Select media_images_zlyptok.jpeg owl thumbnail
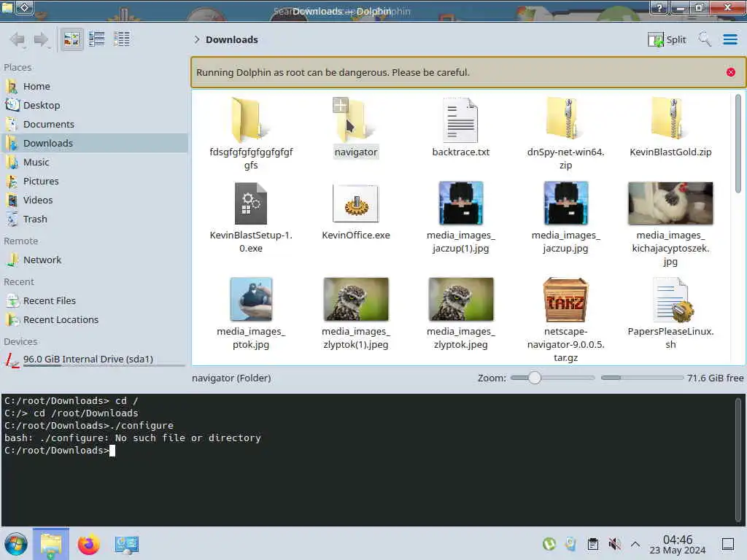The width and height of the screenshot is (747, 560). click(x=461, y=299)
